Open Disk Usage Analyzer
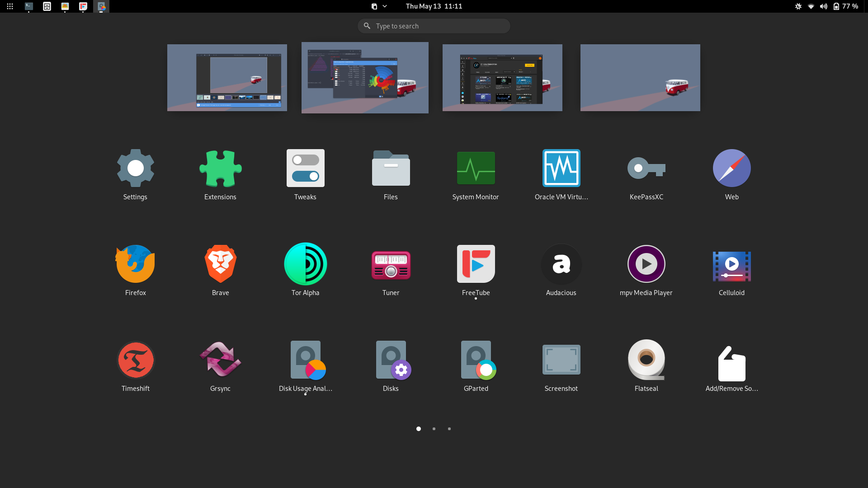 [305, 360]
